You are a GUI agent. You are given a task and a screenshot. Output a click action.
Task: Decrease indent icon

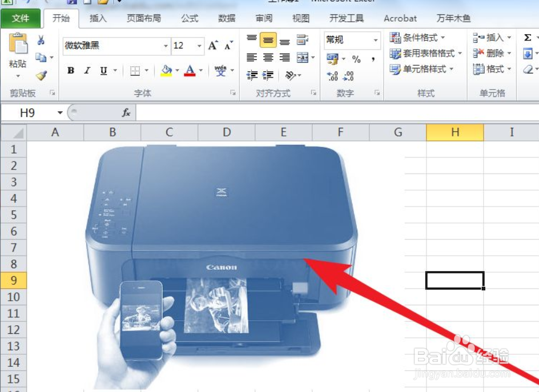(x=252, y=75)
